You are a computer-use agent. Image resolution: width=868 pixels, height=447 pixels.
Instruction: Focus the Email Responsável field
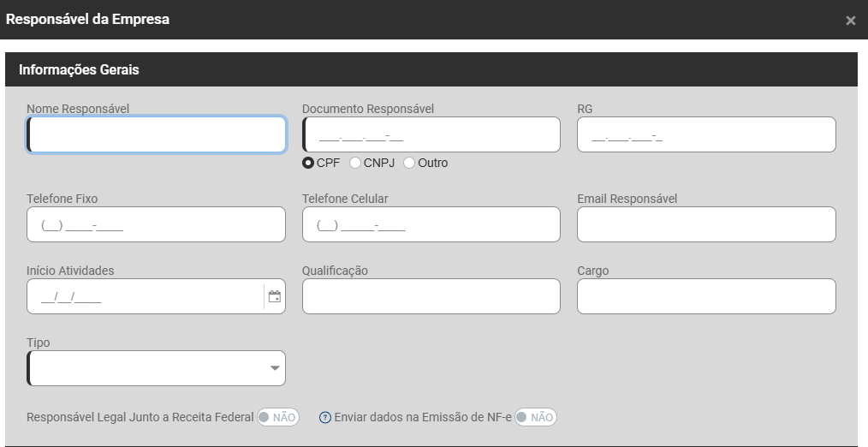click(x=706, y=224)
